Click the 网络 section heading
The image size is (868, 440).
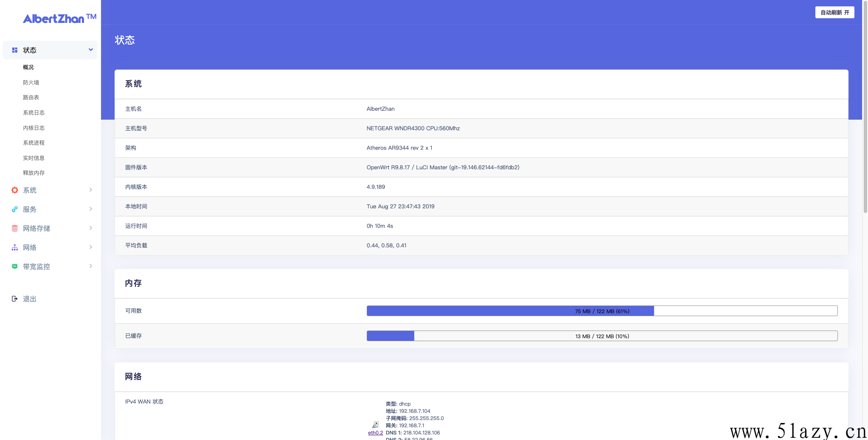[133, 376]
